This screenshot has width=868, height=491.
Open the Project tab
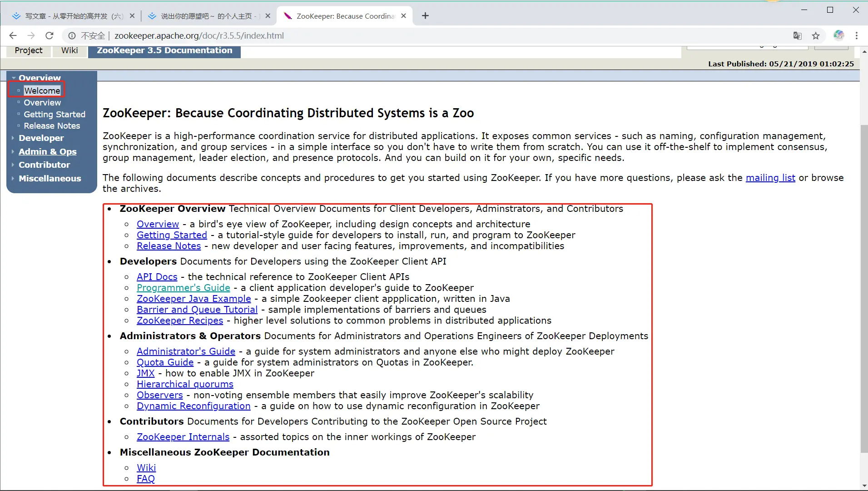pos(28,50)
